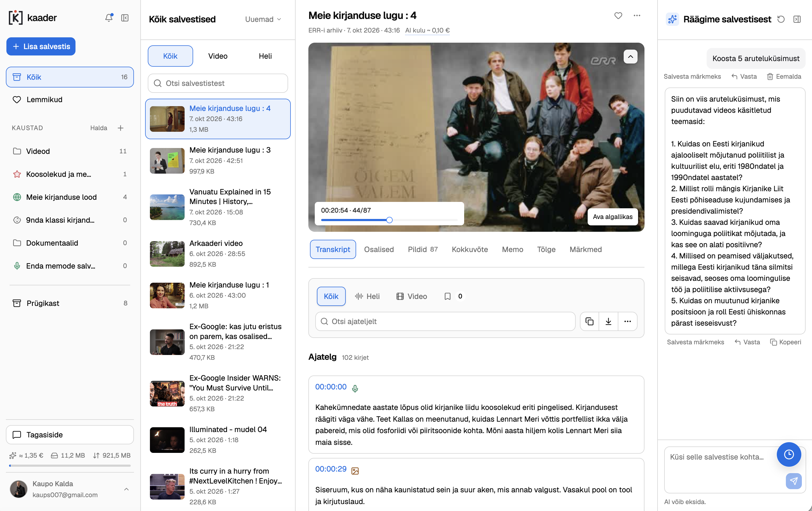
Task: Mark recording as favorite with heart icon
Action: tap(618, 15)
